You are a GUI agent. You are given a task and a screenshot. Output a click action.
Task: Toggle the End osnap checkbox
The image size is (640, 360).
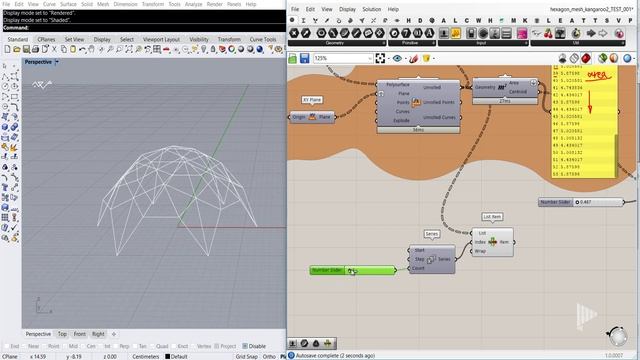(6, 346)
